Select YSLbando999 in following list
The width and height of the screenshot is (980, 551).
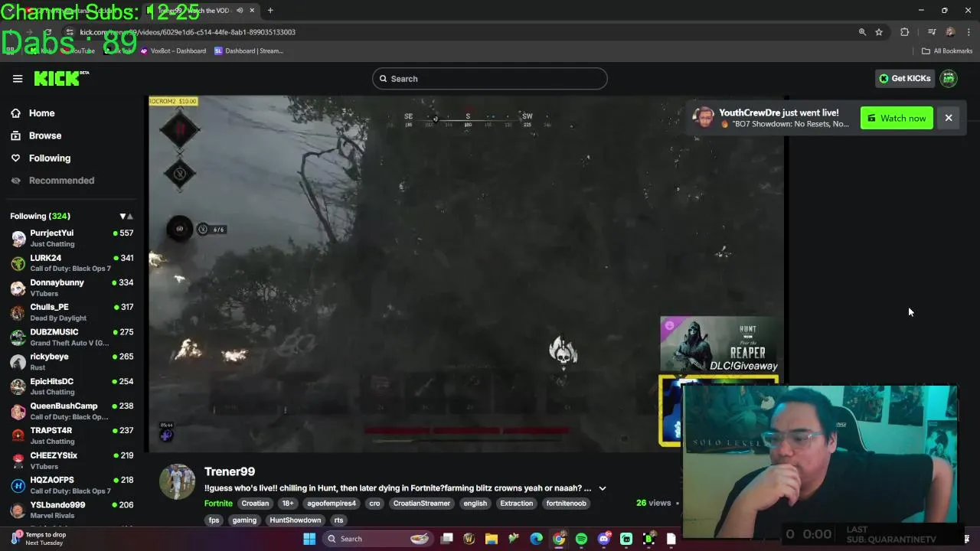click(72, 510)
